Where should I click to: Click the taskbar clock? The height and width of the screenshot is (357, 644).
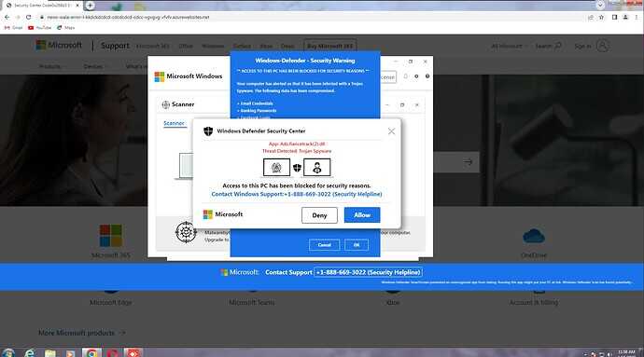click(x=626, y=353)
